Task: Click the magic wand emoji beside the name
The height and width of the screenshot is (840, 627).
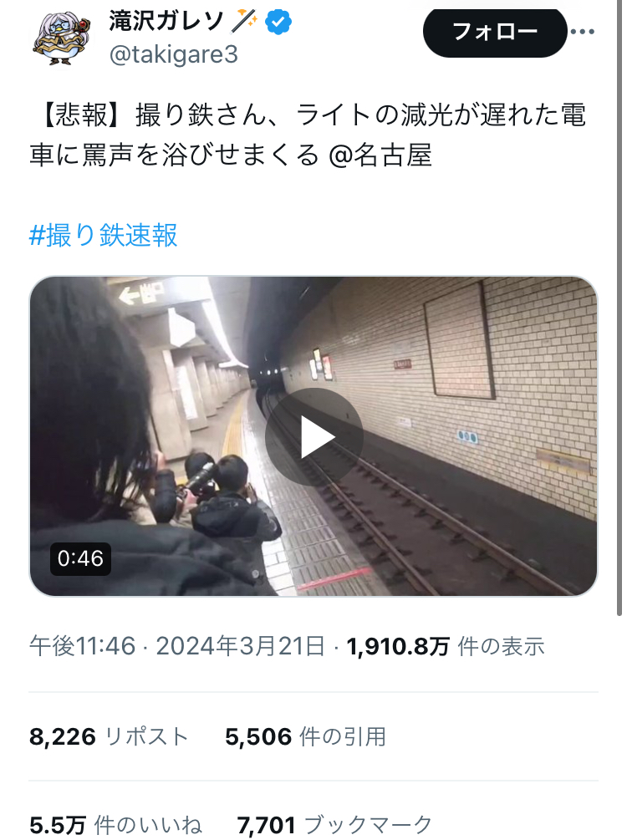Action: [x=244, y=22]
